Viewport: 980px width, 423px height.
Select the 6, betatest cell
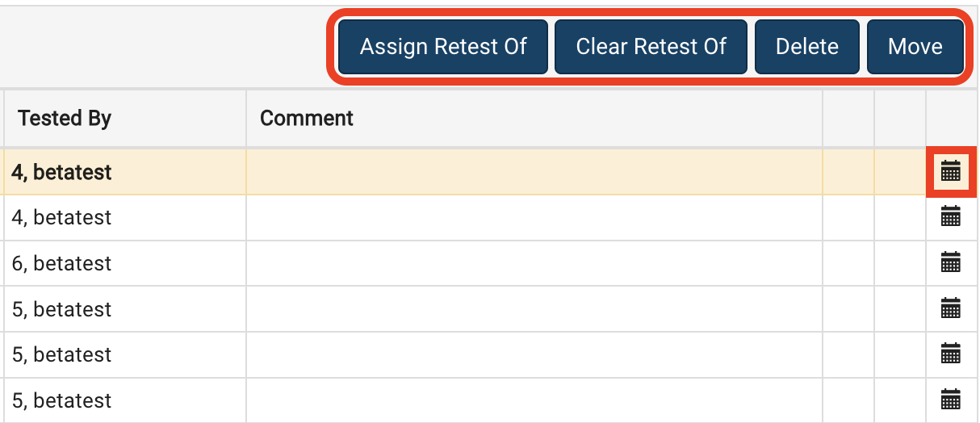[x=125, y=263]
